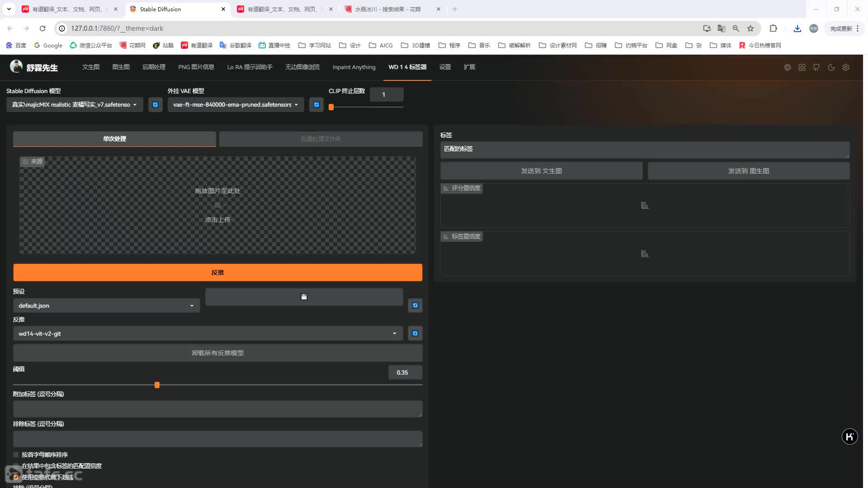Click 发送到 图生图 button
This screenshot has height=488, width=868.
point(749,171)
